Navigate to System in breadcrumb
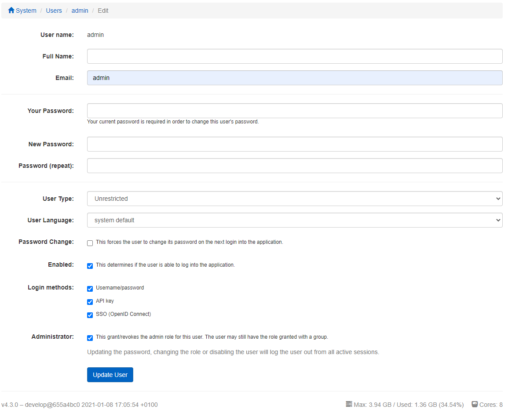The image size is (508, 420). point(26,11)
